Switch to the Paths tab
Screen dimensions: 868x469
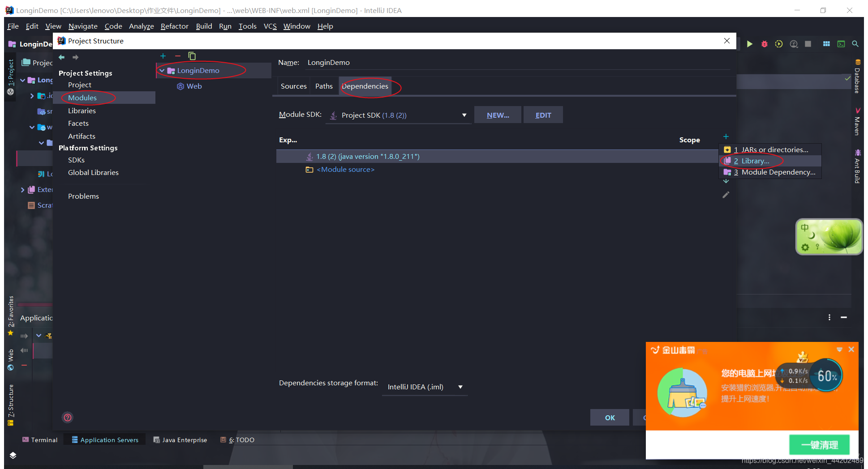324,86
